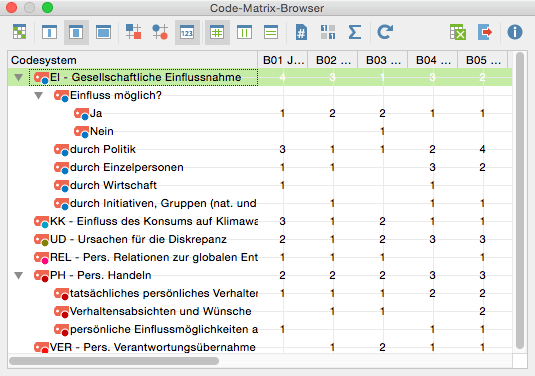Screen dimensions: 535x376
Task: Show the Sum sigma option
Action: pos(355,32)
